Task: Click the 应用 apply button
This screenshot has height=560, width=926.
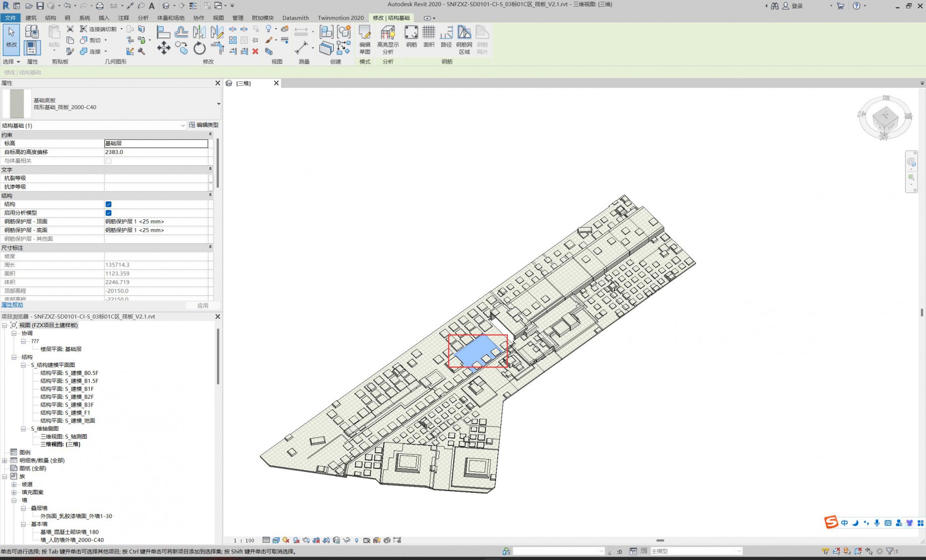Action: [203, 306]
